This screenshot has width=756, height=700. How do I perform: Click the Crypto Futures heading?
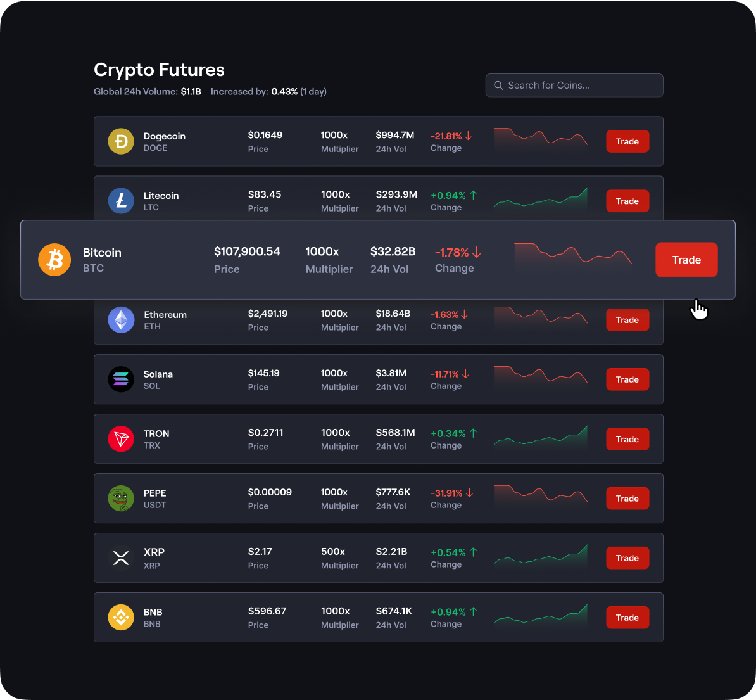point(159,70)
